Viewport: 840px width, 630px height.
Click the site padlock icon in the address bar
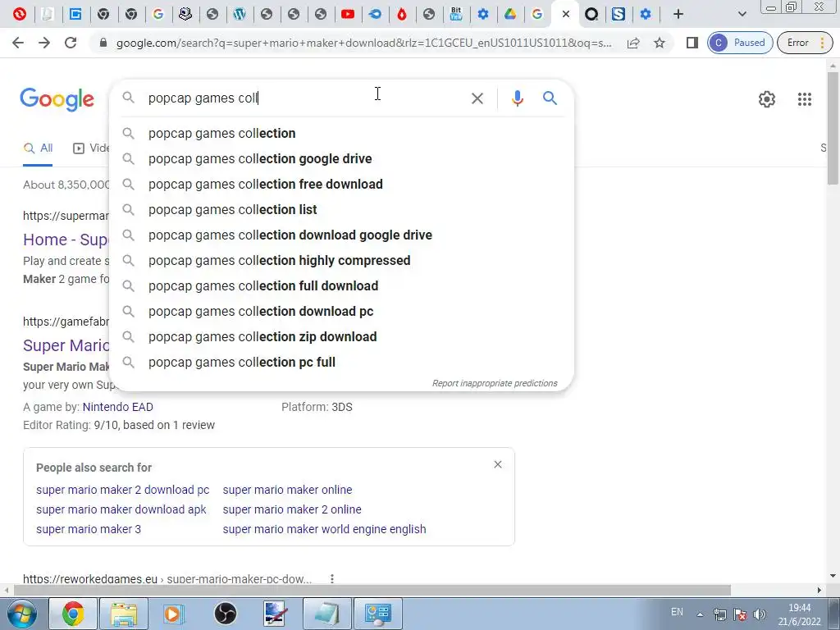point(103,43)
